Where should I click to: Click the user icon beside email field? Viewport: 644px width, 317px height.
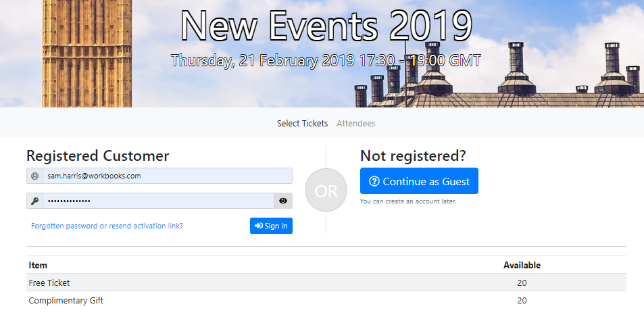35,176
